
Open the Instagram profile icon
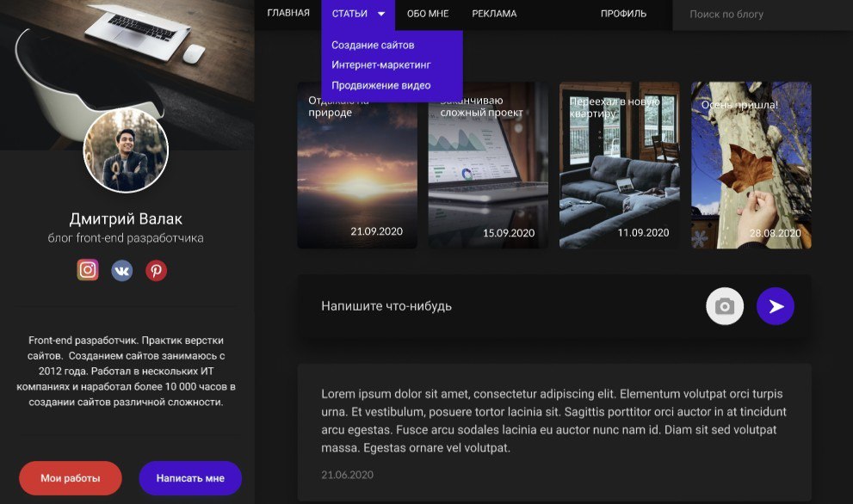click(x=88, y=270)
